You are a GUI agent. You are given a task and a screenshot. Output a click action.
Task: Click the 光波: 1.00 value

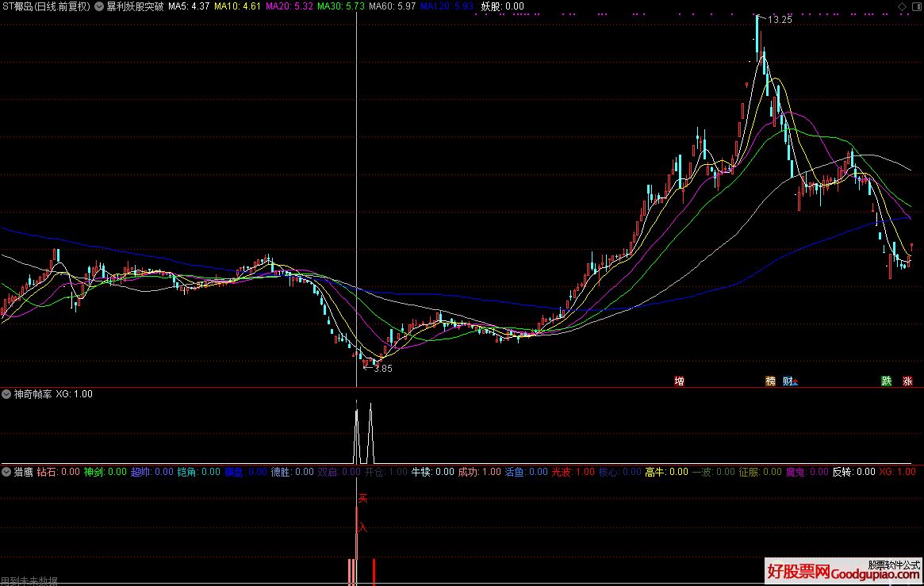coord(573,472)
